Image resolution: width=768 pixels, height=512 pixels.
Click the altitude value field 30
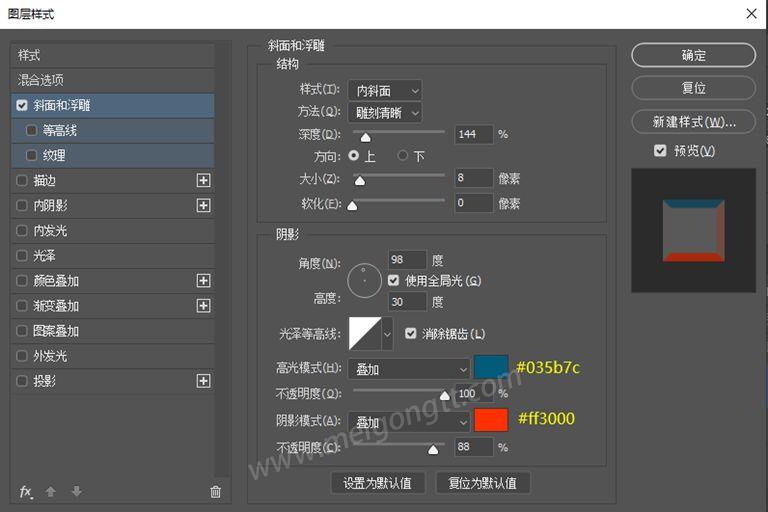click(407, 302)
